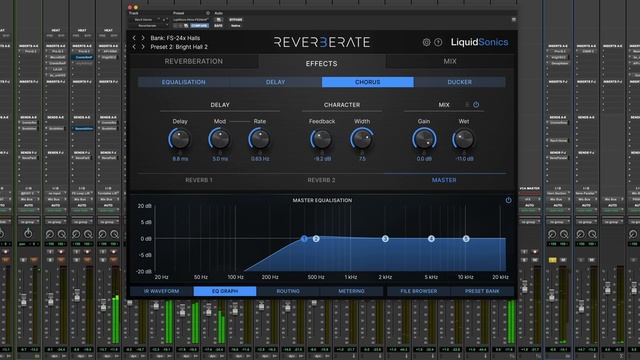This screenshot has height=360, width=640.
Task: Click the 0.0 dB gain value
Action: click(424, 159)
